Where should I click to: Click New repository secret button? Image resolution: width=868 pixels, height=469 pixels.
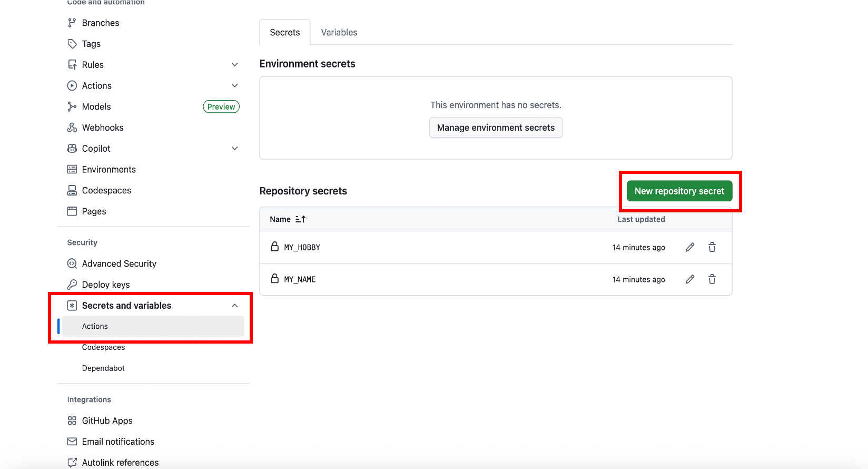[x=679, y=191]
